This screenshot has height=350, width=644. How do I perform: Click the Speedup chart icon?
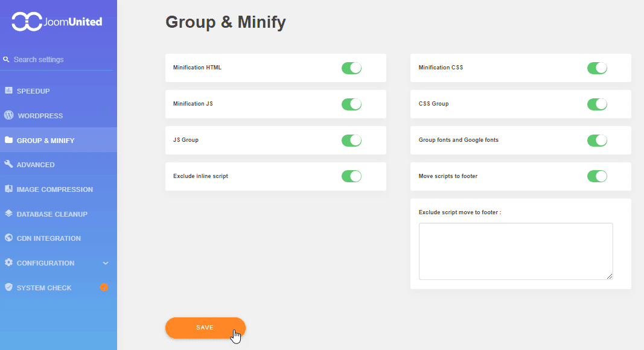tap(8, 91)
